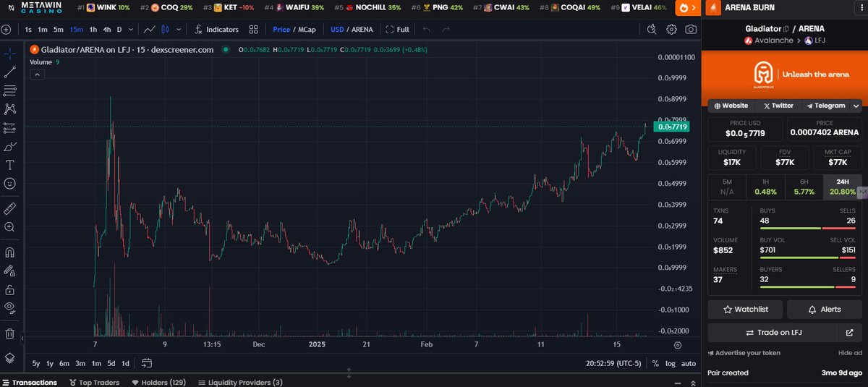The width and height of the screenshot is (868, 387).
Task: Toggle stay in drawing mode
Action: (10, 271)
